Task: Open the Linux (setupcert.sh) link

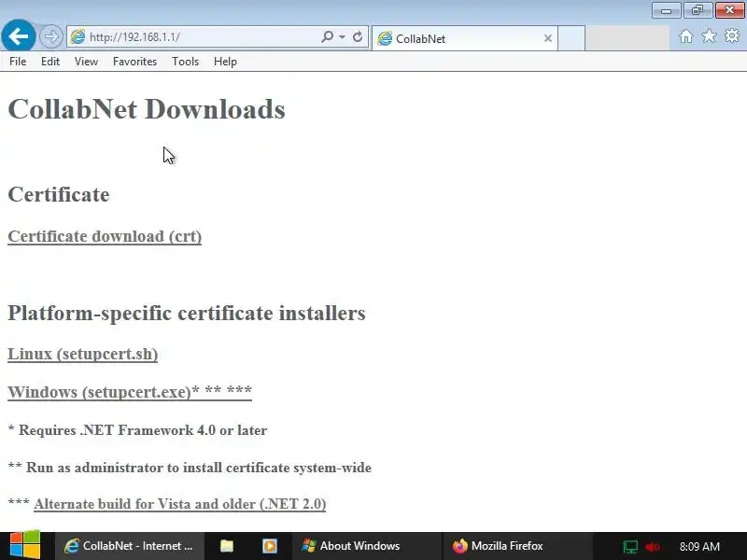Action: click(x=83, y=355)
